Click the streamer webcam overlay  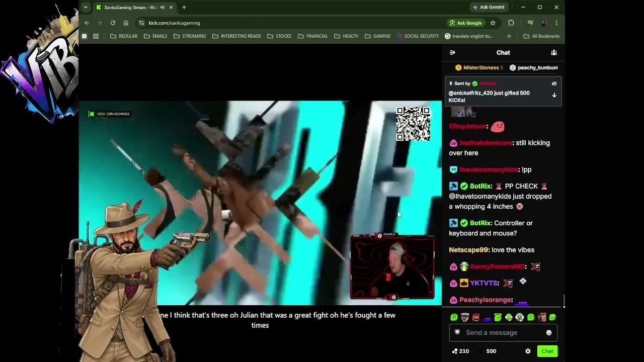pyautogui.click(x=392, y=266)
